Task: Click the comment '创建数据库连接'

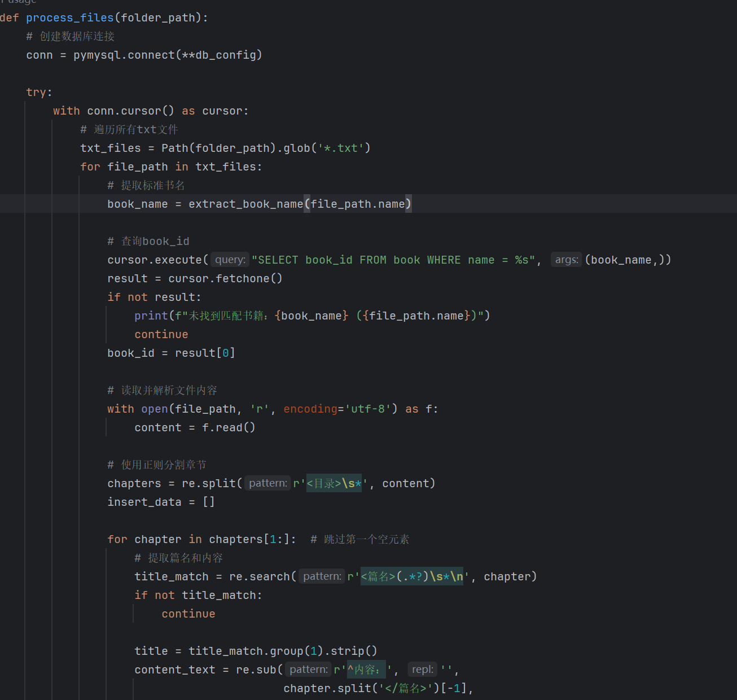Action: [71, 36]
